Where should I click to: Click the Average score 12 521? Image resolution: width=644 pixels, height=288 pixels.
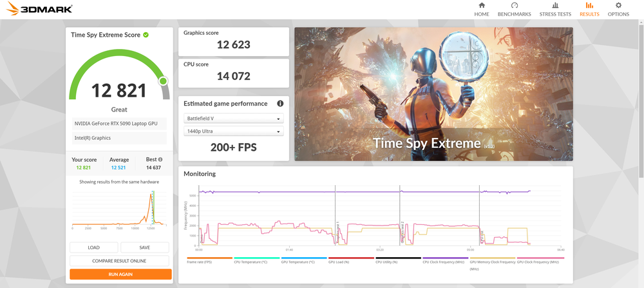pos(119,168)
